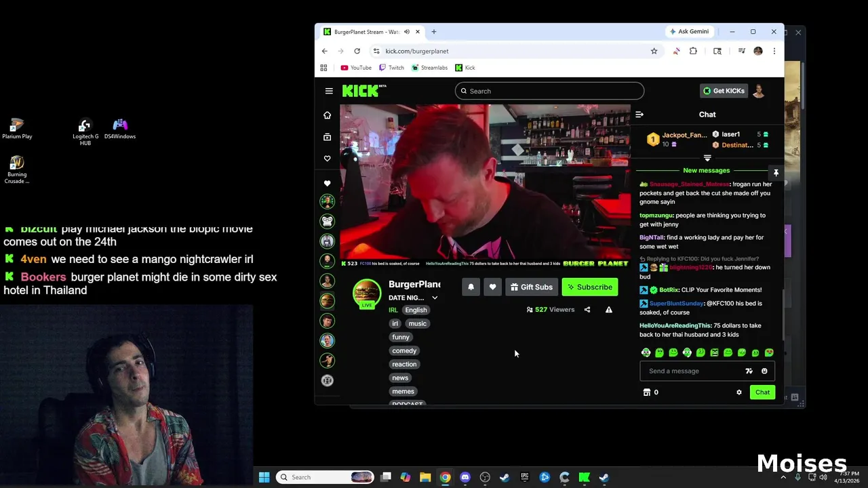Click the Chrome address bar URL

[416, 51]
